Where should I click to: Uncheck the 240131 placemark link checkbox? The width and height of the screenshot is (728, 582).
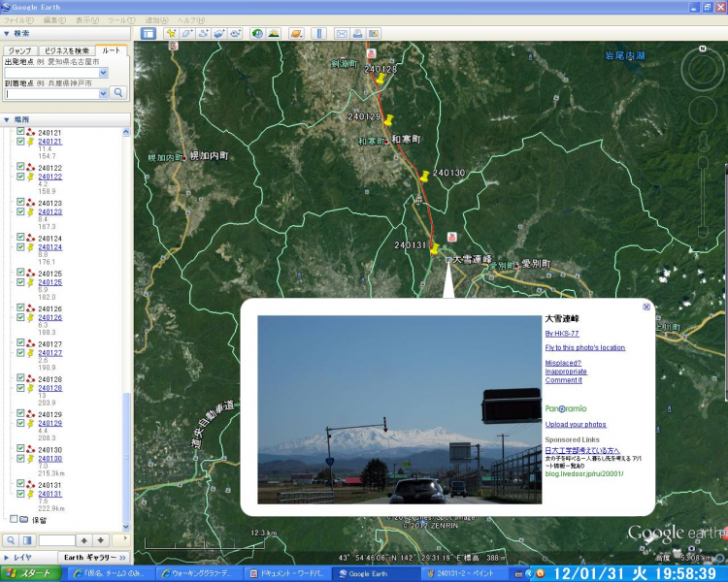[20, 494]
